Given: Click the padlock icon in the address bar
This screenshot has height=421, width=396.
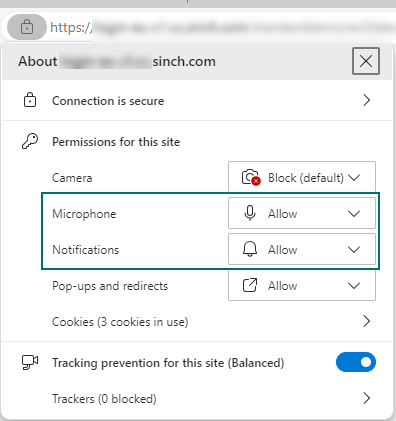Looking at the screenshot, I should (27, 27).
